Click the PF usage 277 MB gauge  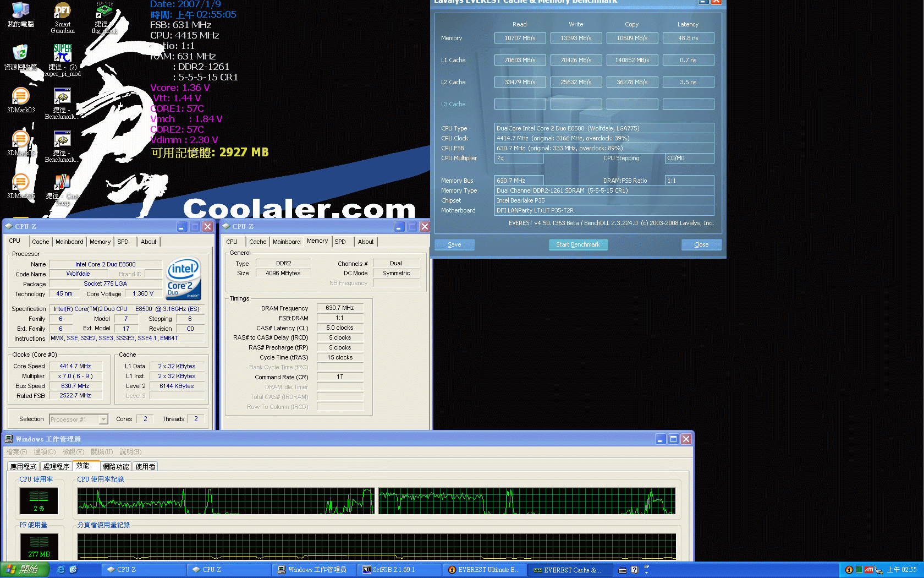[39, 547]
